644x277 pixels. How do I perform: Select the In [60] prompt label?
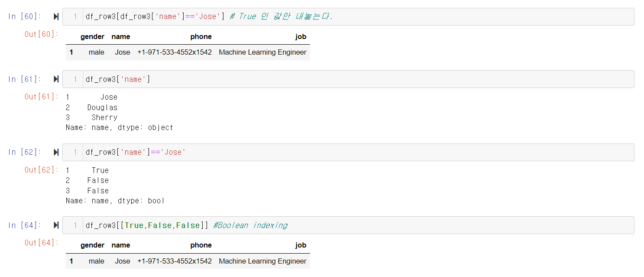click(25, 16)
